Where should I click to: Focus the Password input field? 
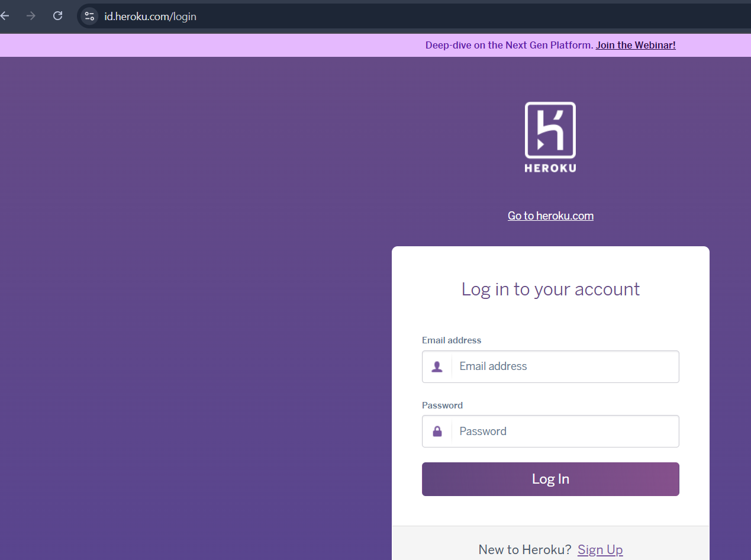[x=550, y=431]
